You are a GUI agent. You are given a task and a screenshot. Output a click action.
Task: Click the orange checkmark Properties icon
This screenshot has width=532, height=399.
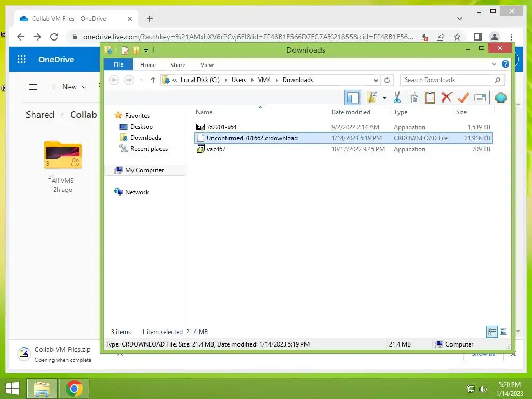pyautogui.click(x=463, y=98)
